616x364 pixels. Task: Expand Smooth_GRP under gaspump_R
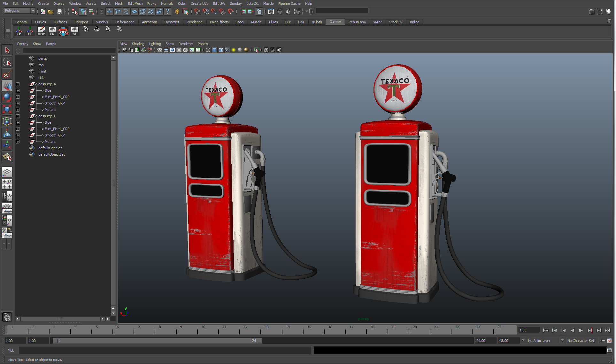18,104
